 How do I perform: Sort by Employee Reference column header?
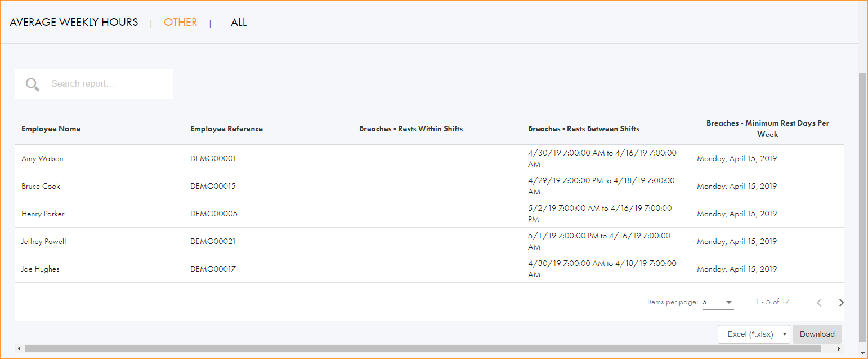pos(226,129)
